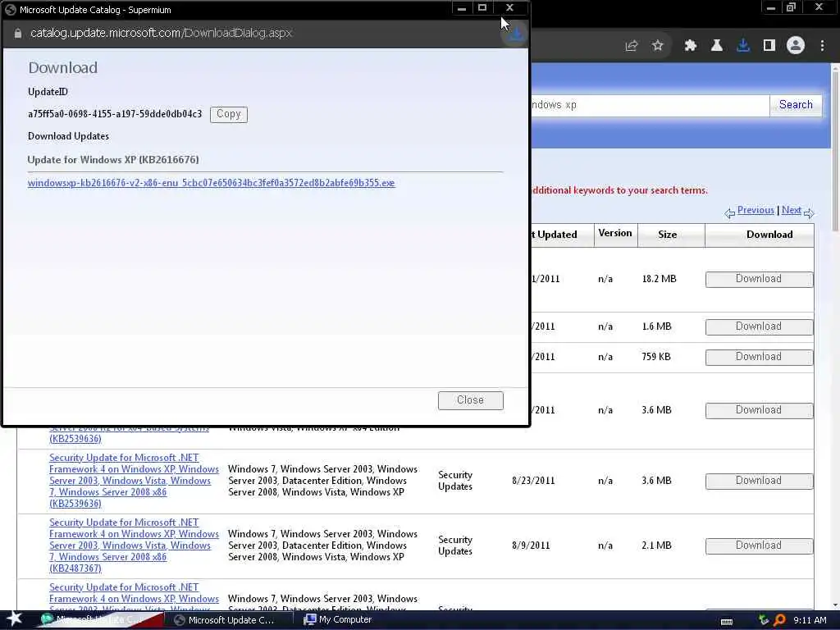Download the 1.6 MB update

[x=759, y=326]
